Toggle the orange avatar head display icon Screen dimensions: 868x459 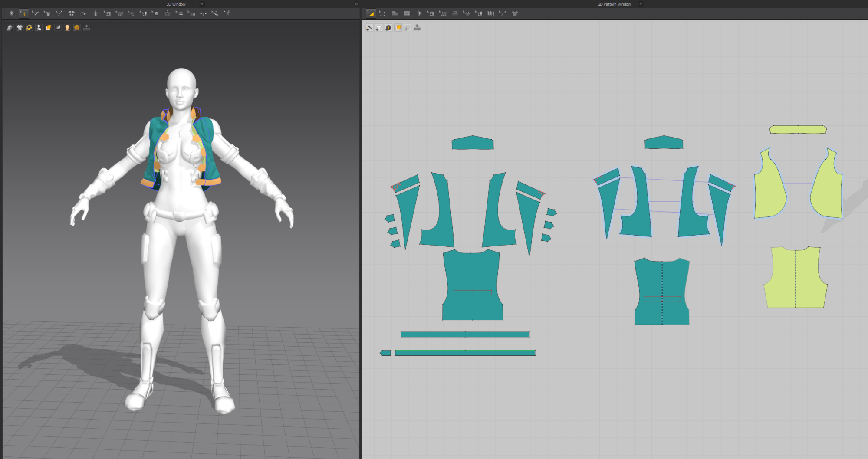[67, 28]
